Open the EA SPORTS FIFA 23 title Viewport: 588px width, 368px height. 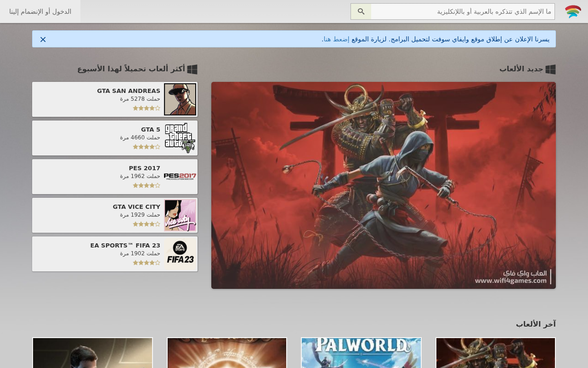125,246
